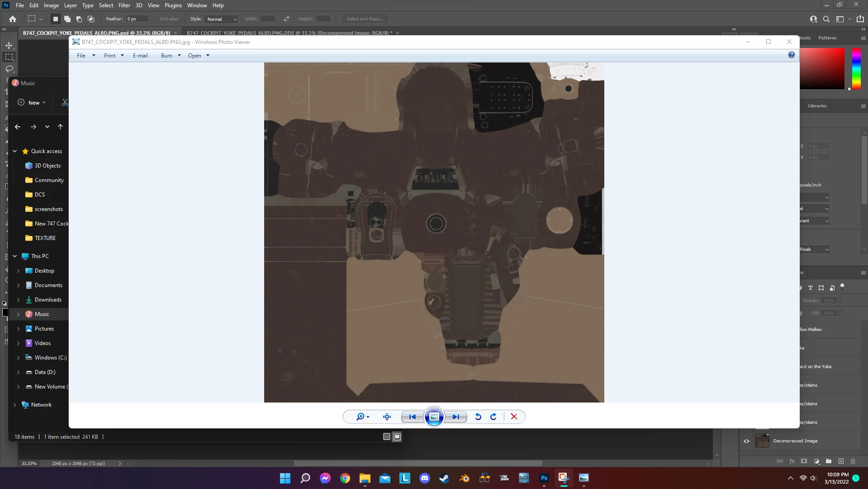Viewport: 868px width, 489px height.
Task: Choose Add to selection mode
Action: 67,19
